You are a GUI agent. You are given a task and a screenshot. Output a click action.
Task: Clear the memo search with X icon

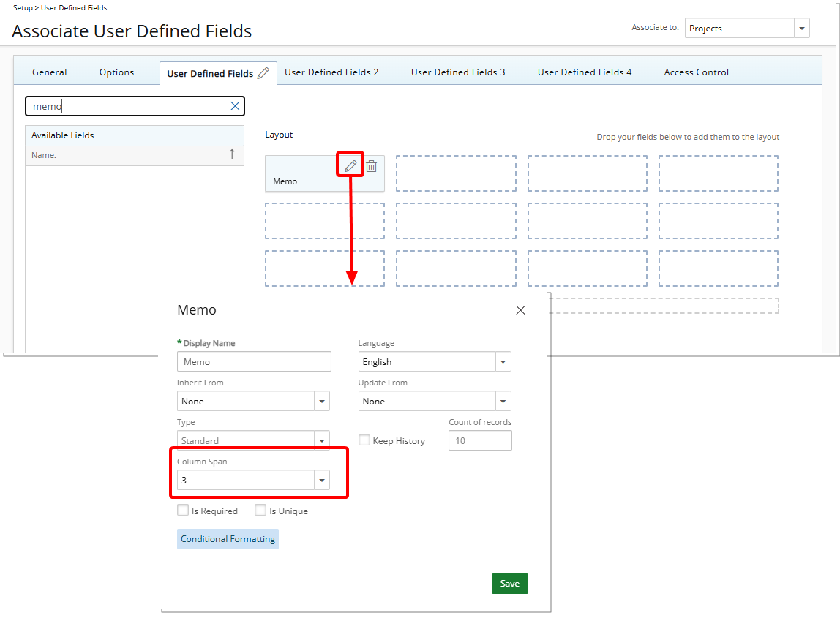point(235,106)
